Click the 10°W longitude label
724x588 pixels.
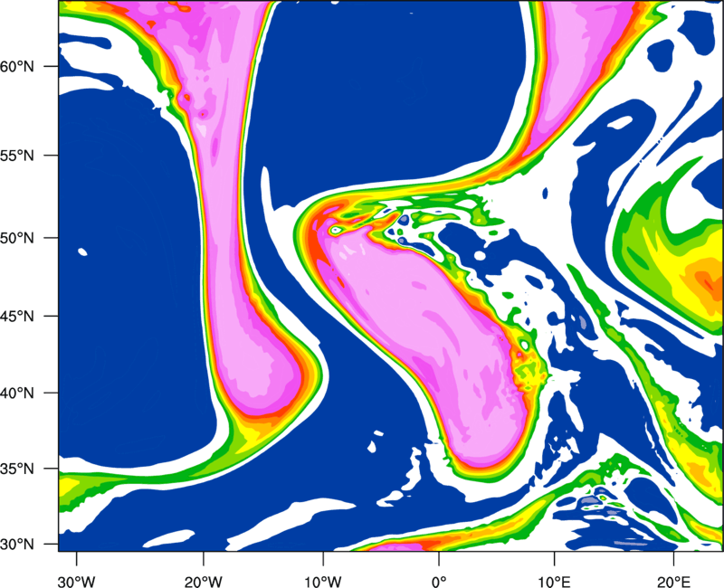pyautogui.click(x=322, y=581)
